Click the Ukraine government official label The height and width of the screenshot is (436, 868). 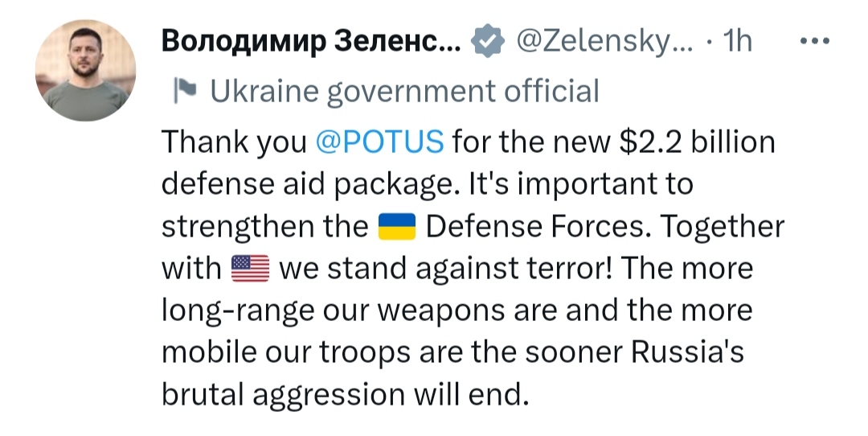pos(404,92)
